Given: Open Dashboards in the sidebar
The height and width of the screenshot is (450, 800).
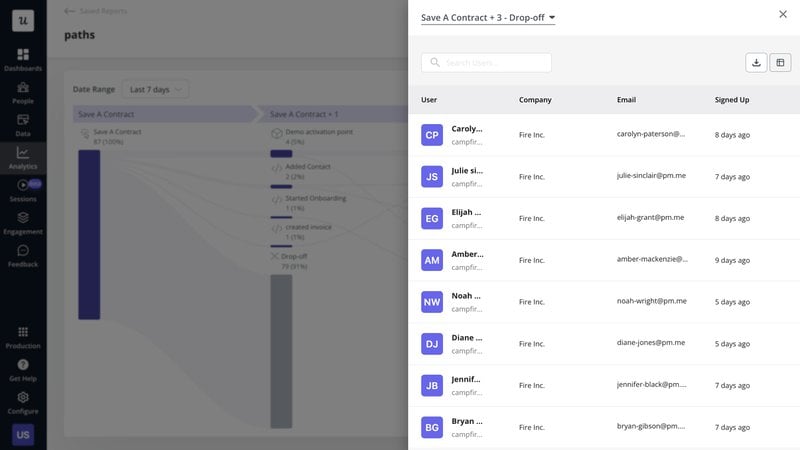Looking at the screenshot, I should point(23,60).
